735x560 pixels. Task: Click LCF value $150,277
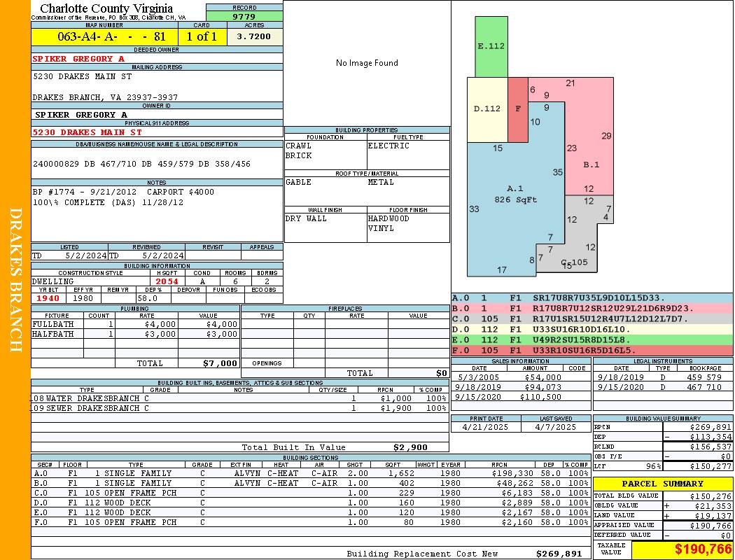[710, 467]
